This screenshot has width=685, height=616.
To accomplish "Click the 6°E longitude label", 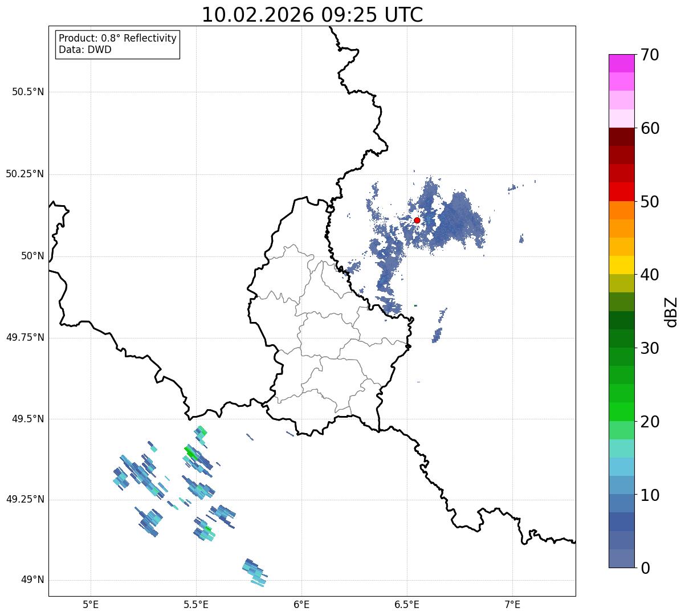I will [x=301, y=604].
